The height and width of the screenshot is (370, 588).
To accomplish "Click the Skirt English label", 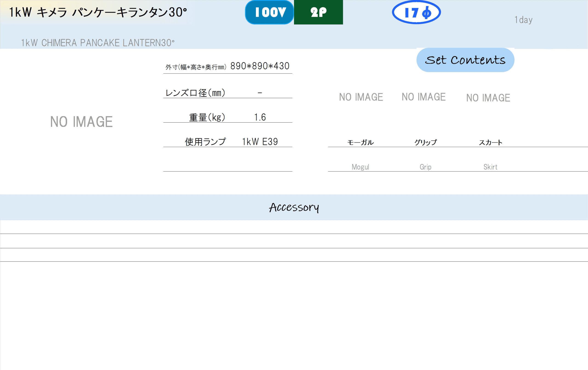I will pos(490,167).
